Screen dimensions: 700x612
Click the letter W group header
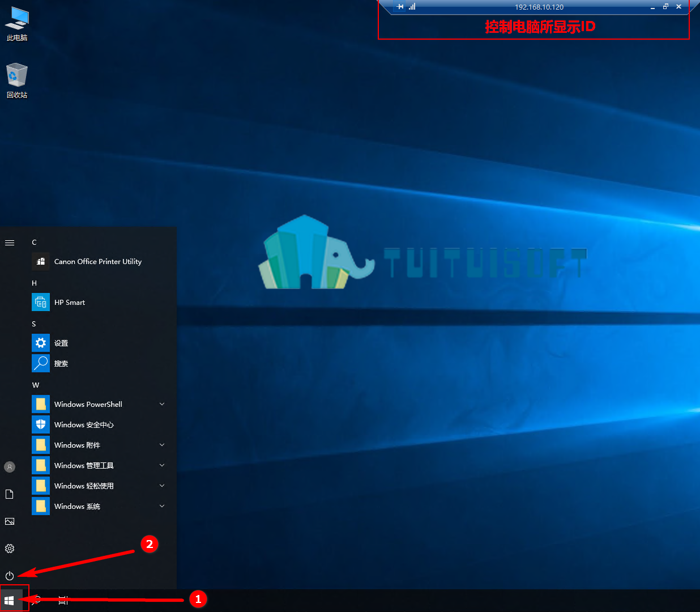click(x=36, y=385)
